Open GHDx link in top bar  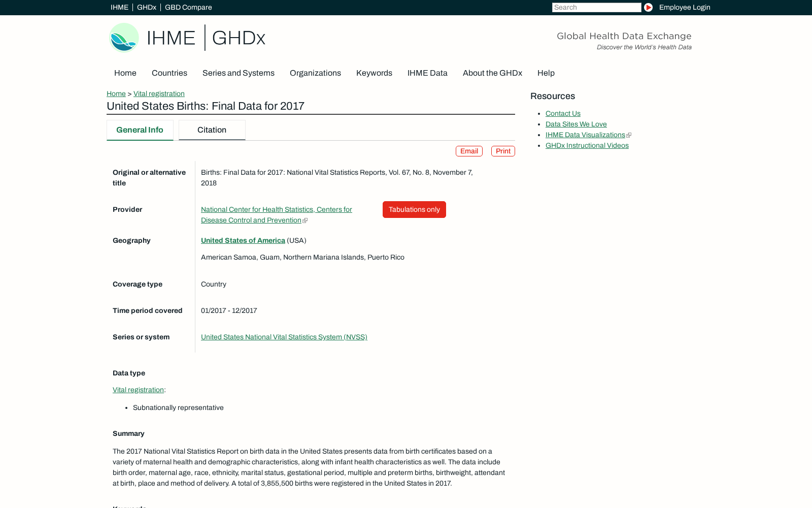(x=147, y=7)
